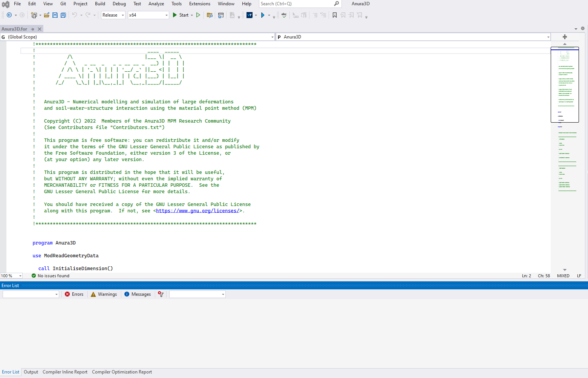This screenshot has width=588, height=378.
Task: Click the 'call InitialiseDimension()' line
Action: click(75, 269)
